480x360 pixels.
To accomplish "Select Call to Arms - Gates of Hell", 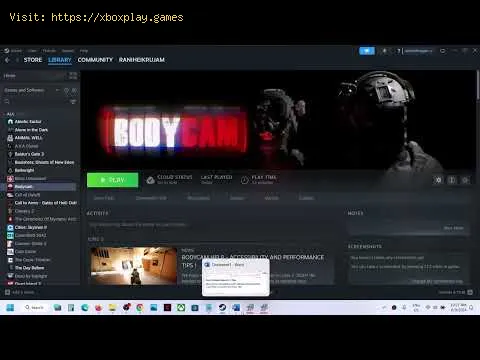I will 45,203.
